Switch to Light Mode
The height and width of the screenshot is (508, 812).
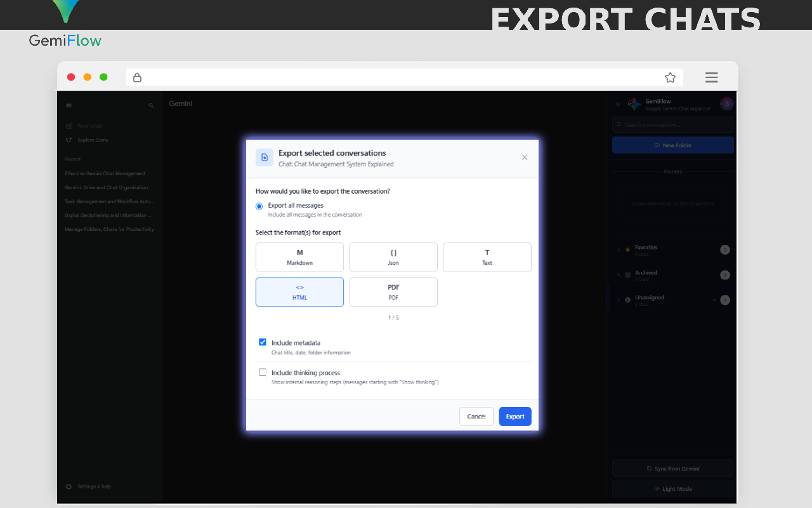(673, 489)
